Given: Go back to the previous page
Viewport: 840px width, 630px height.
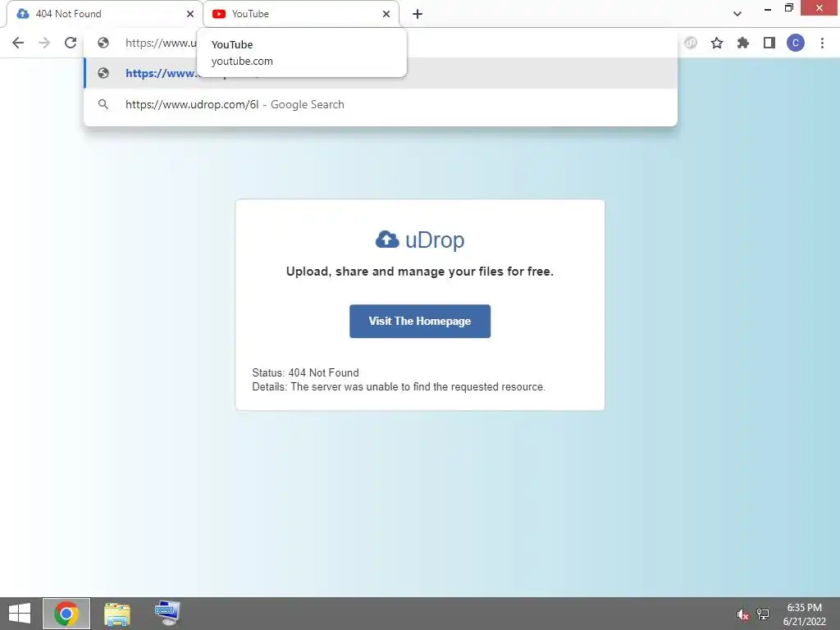Looking at the screenshot, I should click(18, 43).
